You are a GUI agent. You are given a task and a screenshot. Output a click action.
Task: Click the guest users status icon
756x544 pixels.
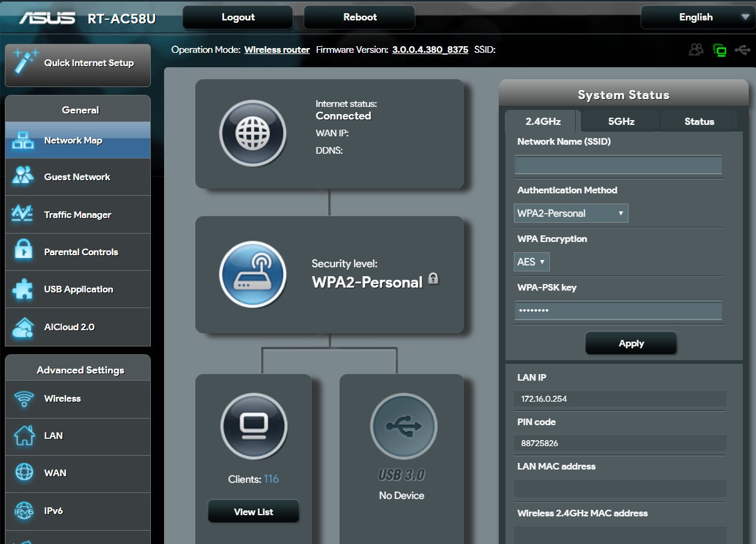coord(696,50)
